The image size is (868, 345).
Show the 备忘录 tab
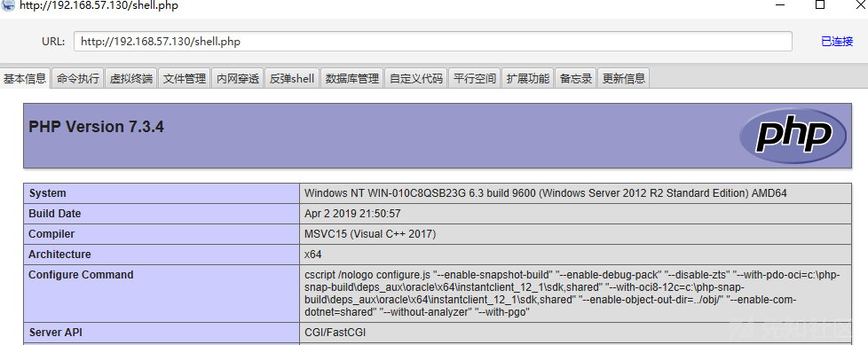pyautogui.click(x=576, y=79)
